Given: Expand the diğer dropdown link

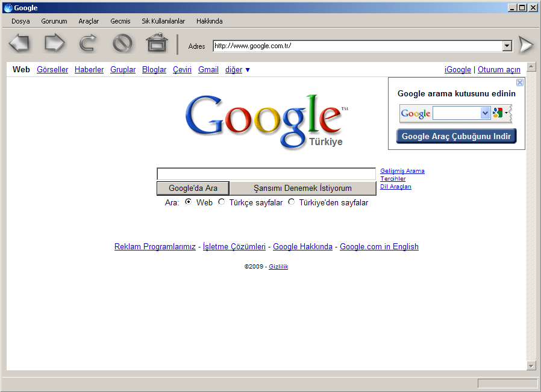Looking at the screenshot, I should click(237, 70).
